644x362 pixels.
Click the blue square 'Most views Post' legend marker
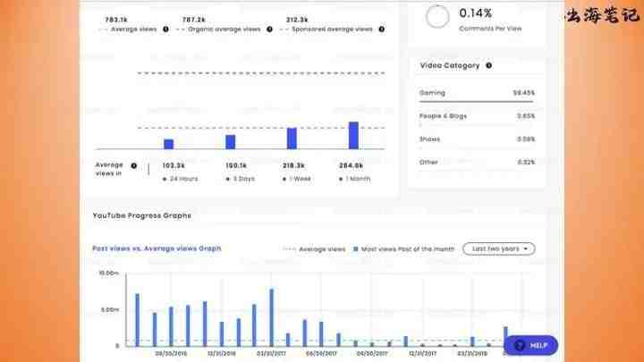tap(355, 248)
